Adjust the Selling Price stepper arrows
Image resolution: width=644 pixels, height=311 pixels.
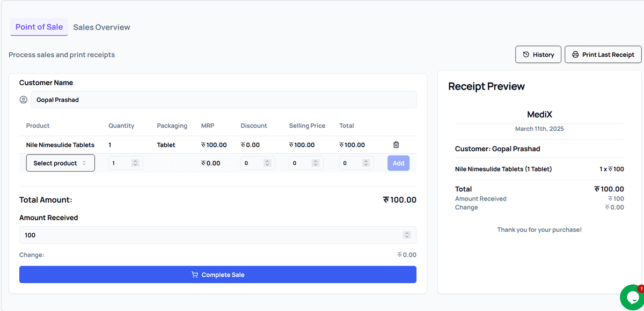tap(316, 163)
